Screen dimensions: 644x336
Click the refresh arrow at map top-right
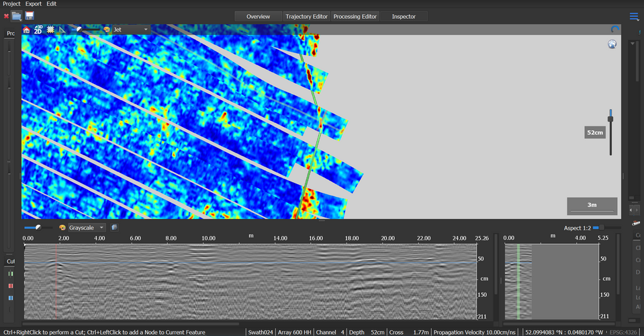tap(615, 30)
